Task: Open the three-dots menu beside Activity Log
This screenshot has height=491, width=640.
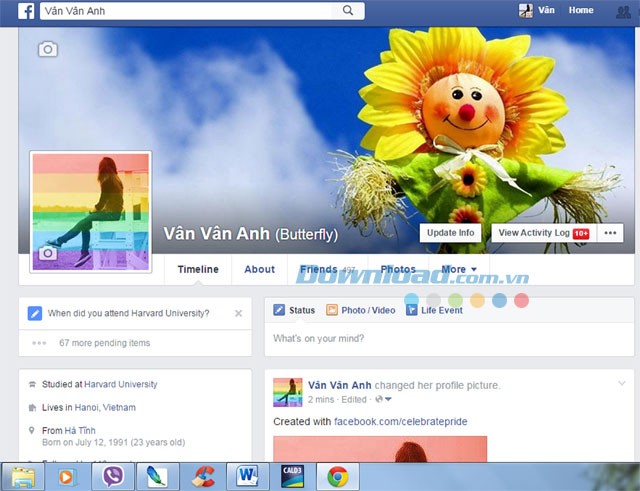Action: [x=611, y=233]
